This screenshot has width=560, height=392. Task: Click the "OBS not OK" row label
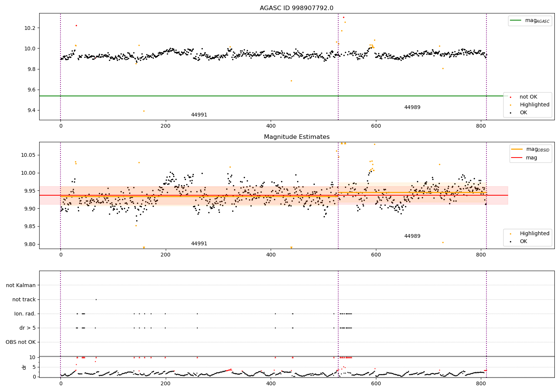pyautogui.click(x=21, y=342)
